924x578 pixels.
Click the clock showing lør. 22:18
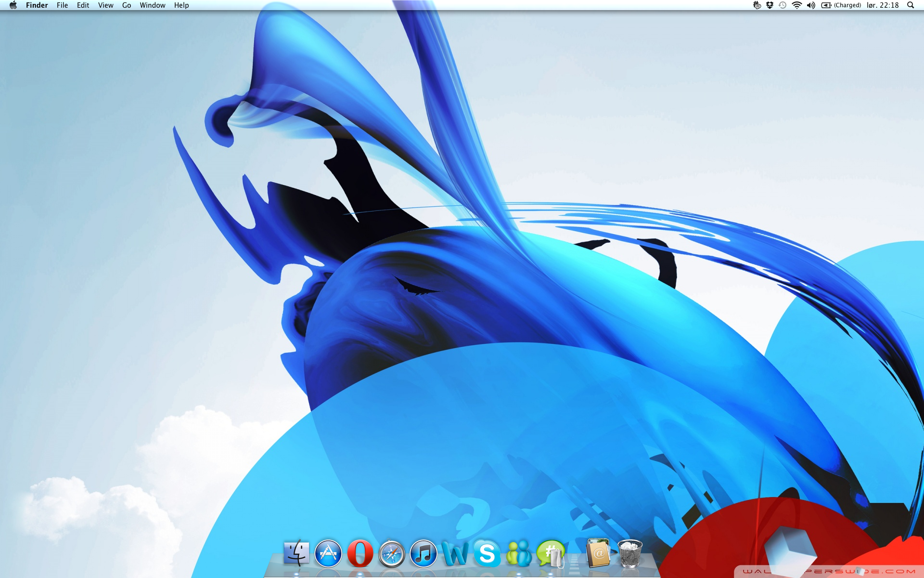pos(883,5)
